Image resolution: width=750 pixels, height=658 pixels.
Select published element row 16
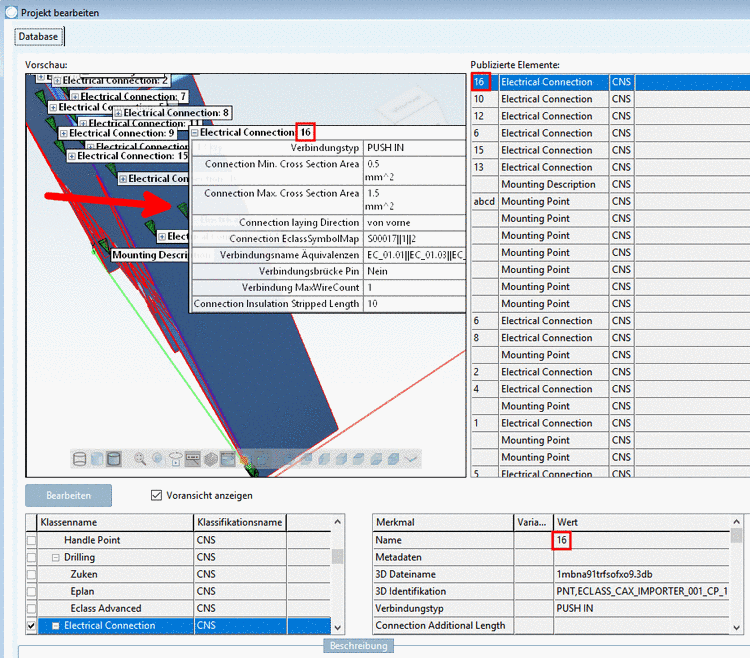click(610, 82)
